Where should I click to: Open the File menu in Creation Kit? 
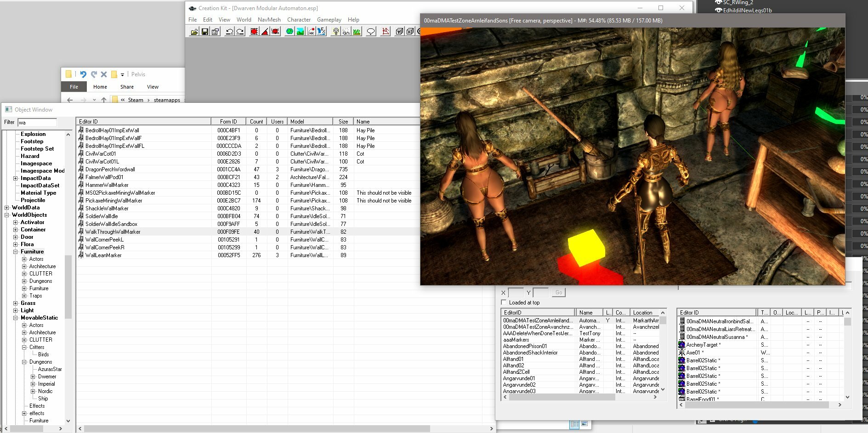pyautogui.click(x=193, y=20)
